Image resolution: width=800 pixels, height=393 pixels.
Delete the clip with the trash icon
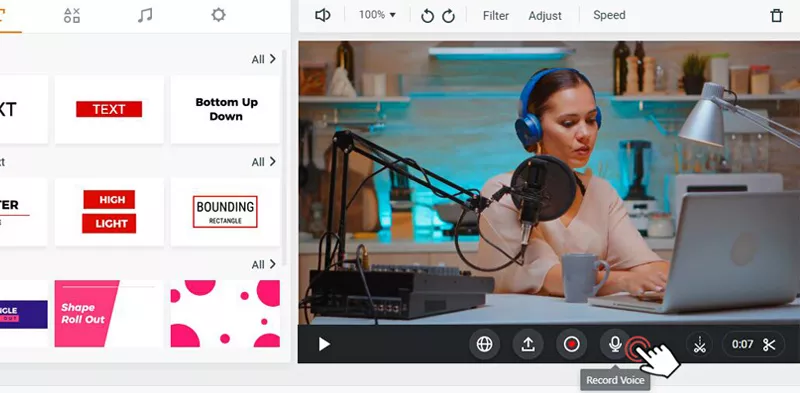776,15
